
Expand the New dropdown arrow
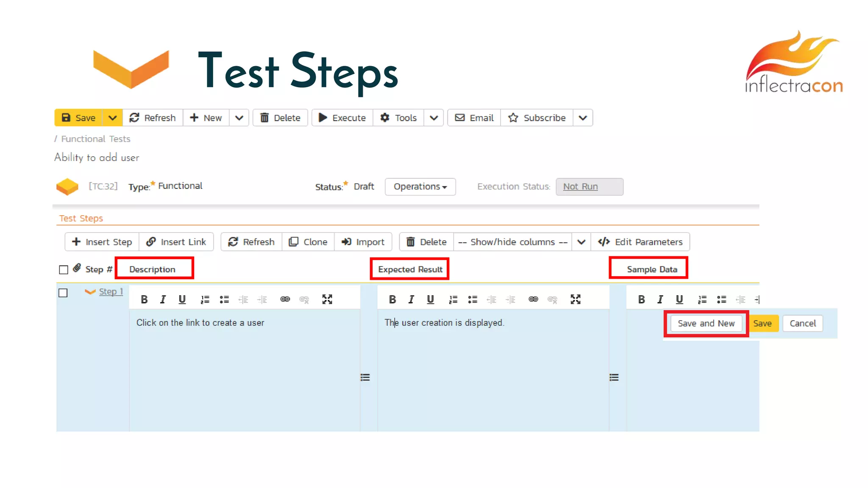(x=239, y=118)
